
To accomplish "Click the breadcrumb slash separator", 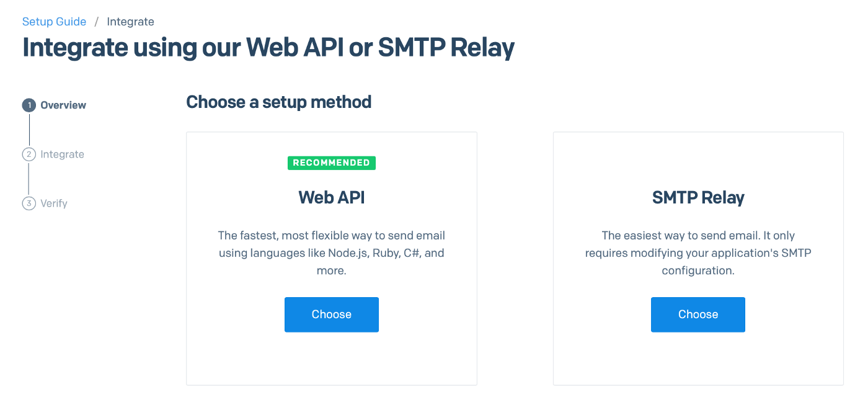I will click(x=97, y=22).
